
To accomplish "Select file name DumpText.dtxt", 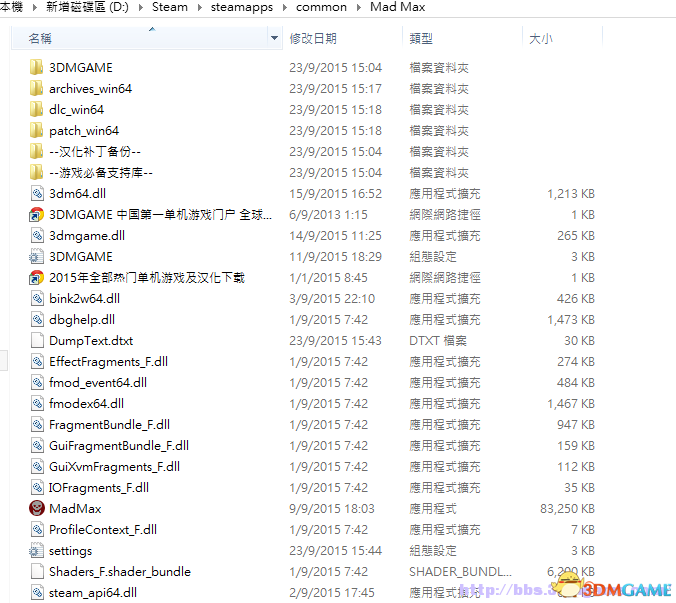I will pyautogui.click(x=91, y=341).
